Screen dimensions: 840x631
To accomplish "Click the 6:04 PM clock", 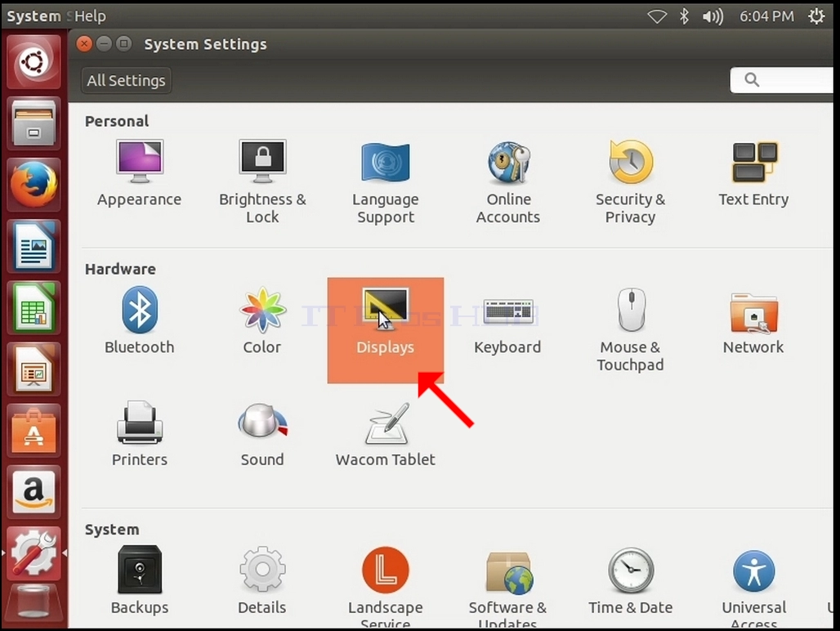I will click(x=766, y=16).
